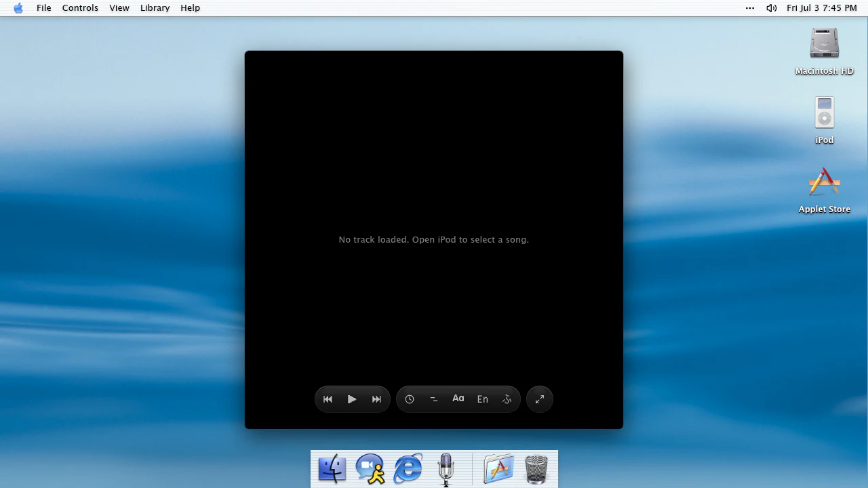Select the En language option
The height and width of the screenshot is (488, 868).
click(x=483, y=399)
